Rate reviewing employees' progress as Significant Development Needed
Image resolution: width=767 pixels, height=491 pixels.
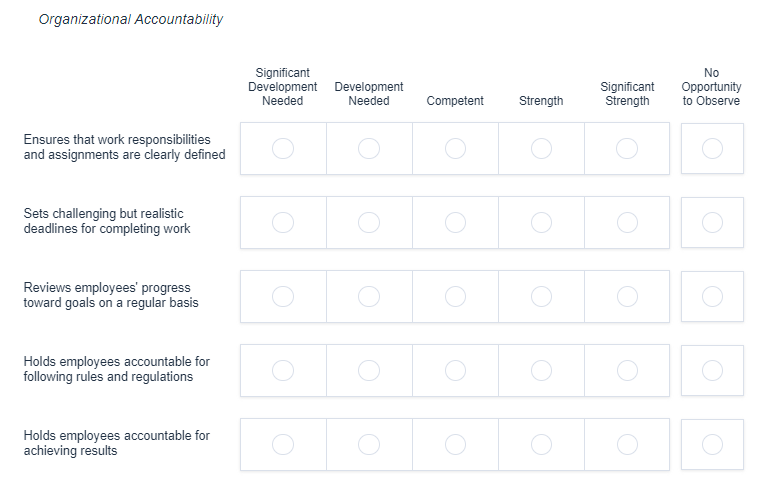click(283, 296)
